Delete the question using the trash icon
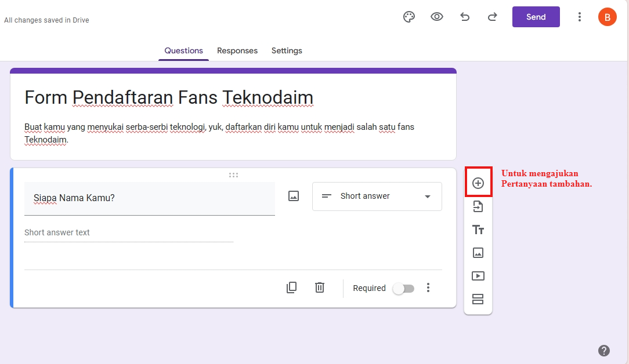Screen dimensions: 629x364 point(320,287)
